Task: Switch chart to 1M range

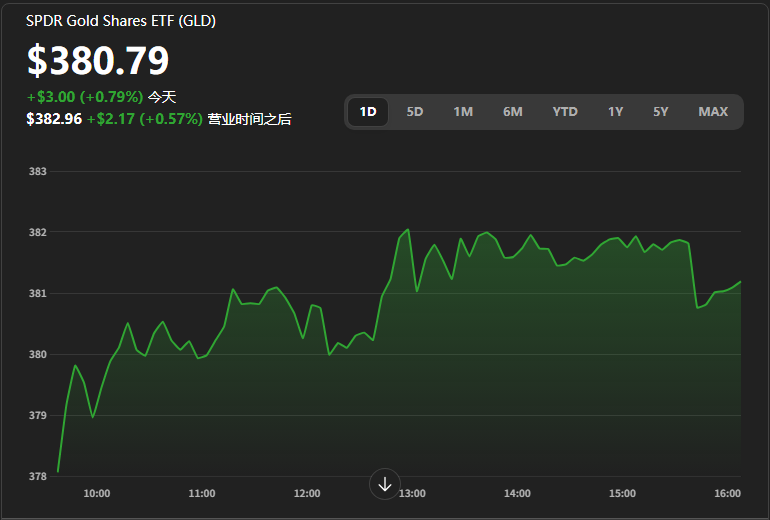Action: click(x=463, y=112)
